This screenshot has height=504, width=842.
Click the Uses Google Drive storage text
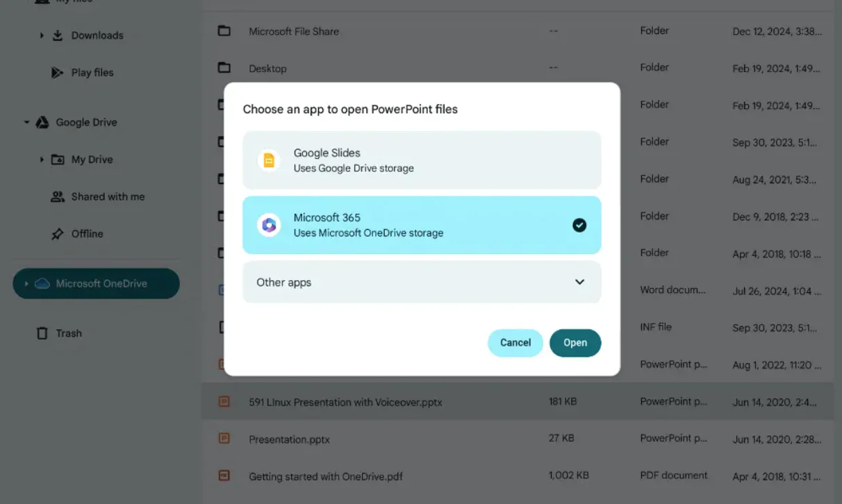click(354, 169)
